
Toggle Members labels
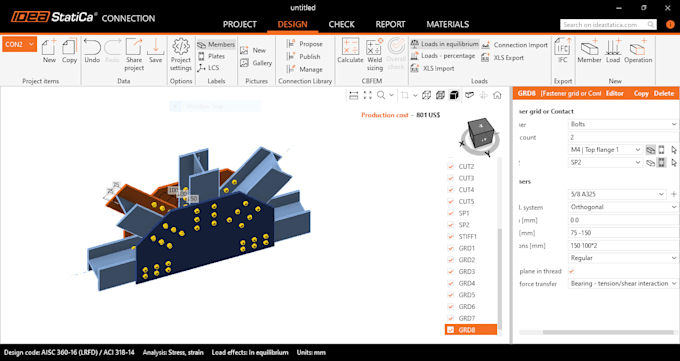point(216,44)
